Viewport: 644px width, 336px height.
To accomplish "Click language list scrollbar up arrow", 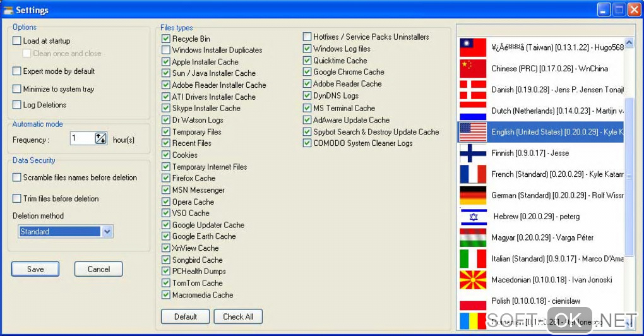I will 629,43.
